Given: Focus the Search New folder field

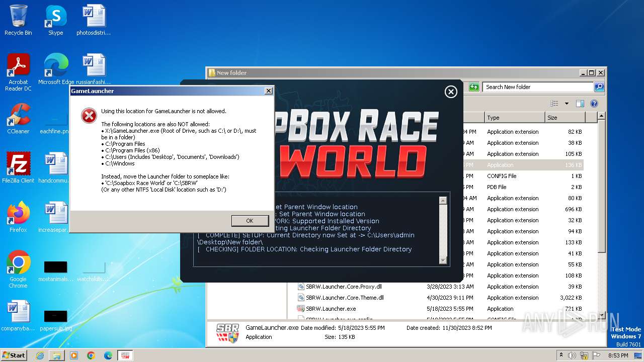Looking at the screenshot, I should coord(537,87).
